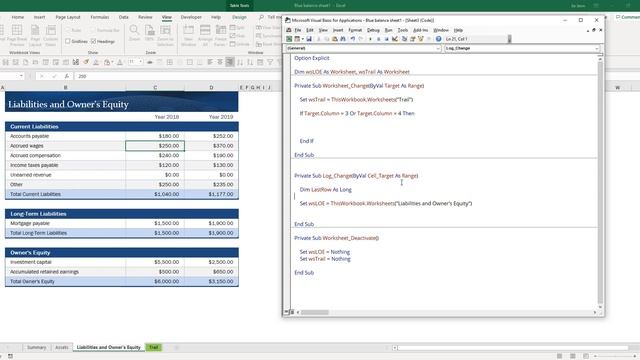Click Normal view button in status bar

point(560,356)
